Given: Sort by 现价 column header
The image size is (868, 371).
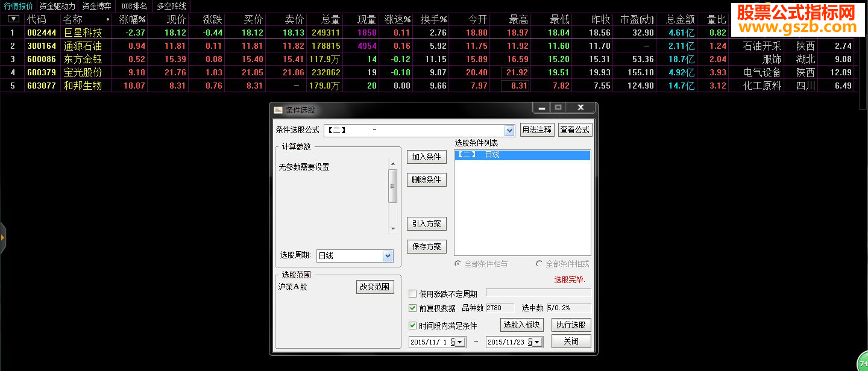Looking at the screenshot, I should point(176,19).
